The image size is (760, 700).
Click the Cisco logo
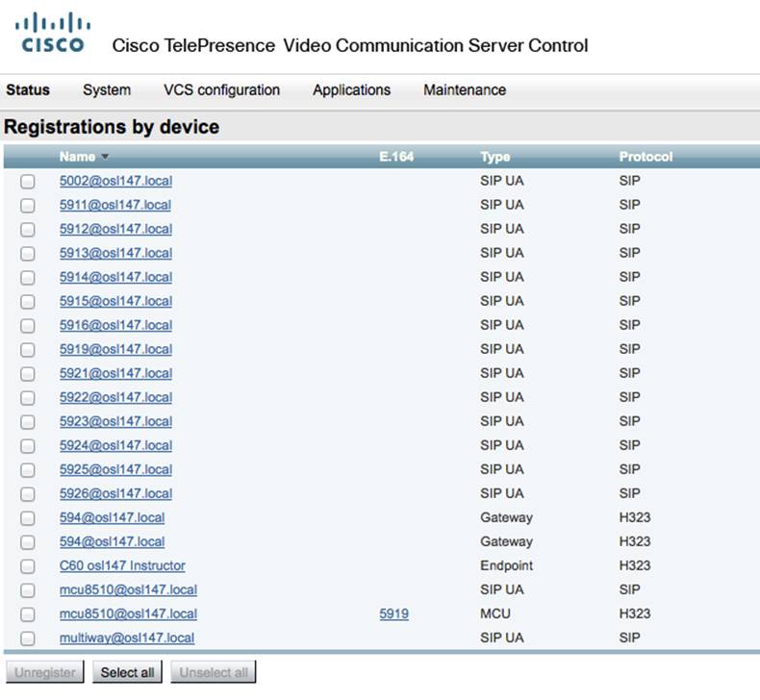(x=54, y=33)
